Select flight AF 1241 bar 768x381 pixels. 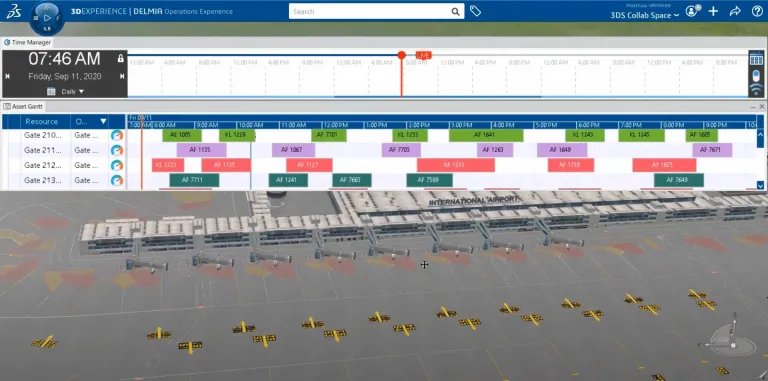288,180
